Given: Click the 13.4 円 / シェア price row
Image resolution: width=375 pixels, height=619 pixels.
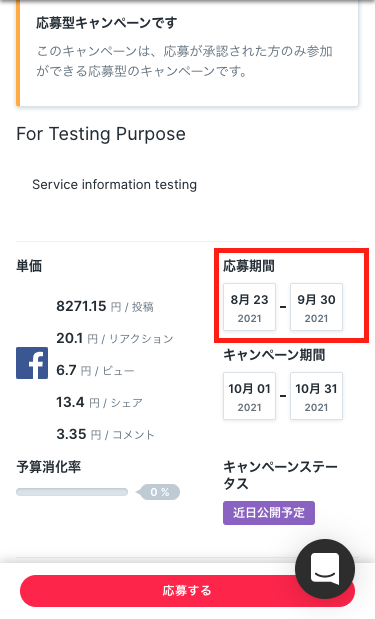Looking at the screenshot, I should point(99,402).
